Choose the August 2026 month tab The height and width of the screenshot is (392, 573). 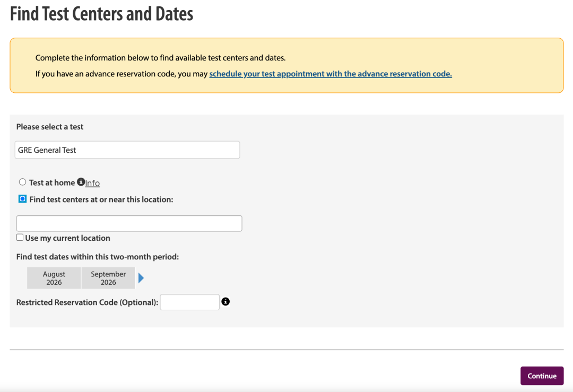[x=54, y=278]
